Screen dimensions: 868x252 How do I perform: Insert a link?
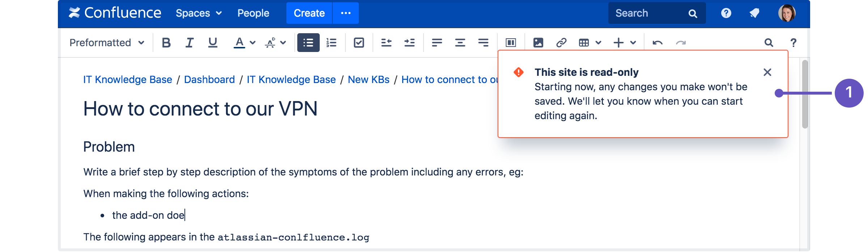pyautogui.click(x=561, y=43)
